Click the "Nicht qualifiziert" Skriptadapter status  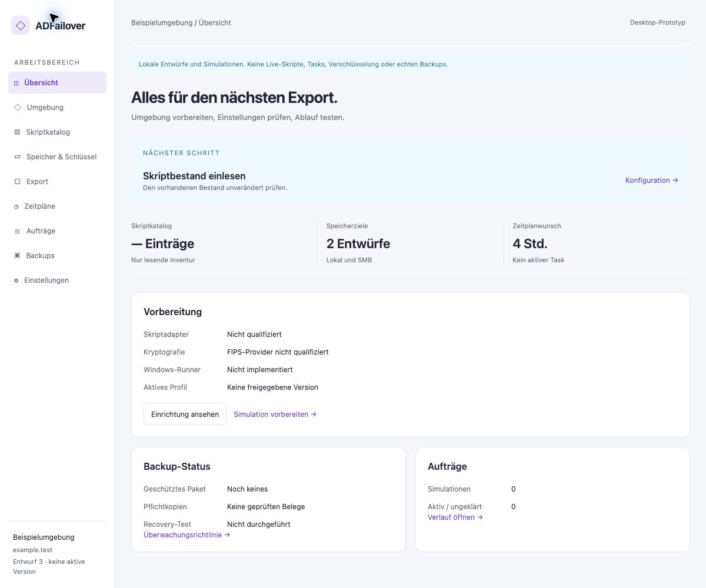coord(254,335)
